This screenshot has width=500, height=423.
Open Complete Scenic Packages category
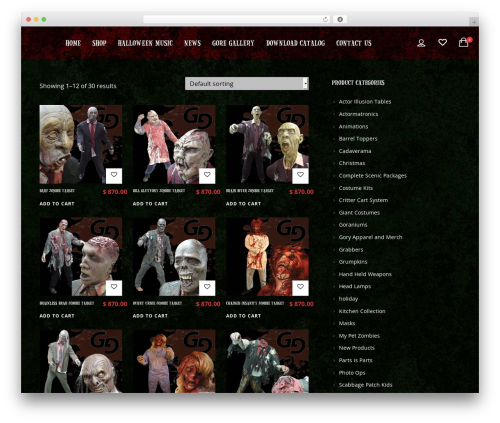373,176
